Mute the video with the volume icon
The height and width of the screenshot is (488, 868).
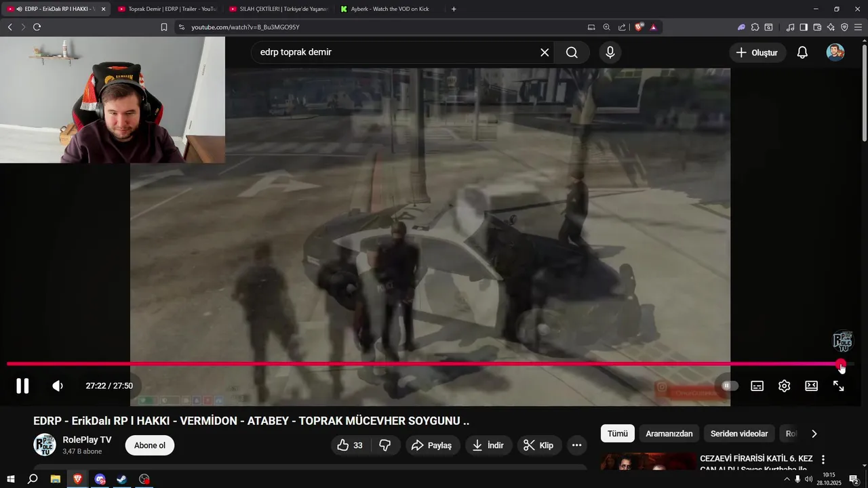(x=58, y=386)
